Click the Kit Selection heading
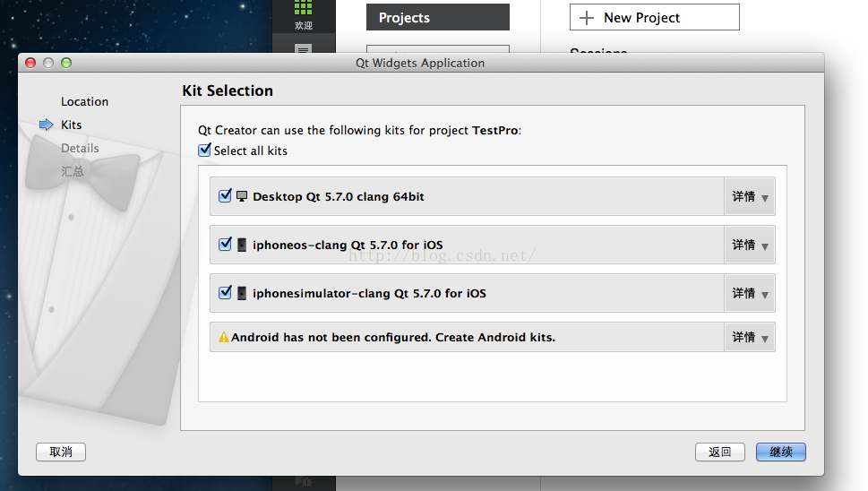This screenshot has width=868, height=491. click(228, 90)
